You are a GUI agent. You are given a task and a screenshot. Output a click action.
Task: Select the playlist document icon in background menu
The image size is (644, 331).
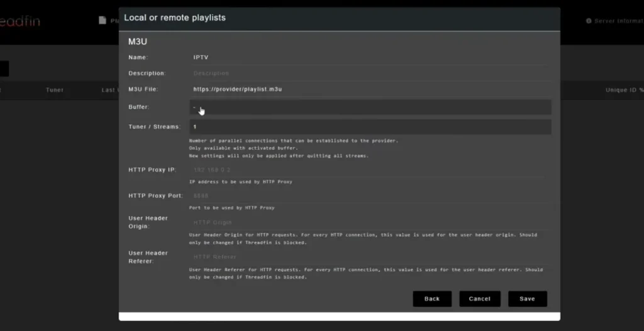click(103, 20)
